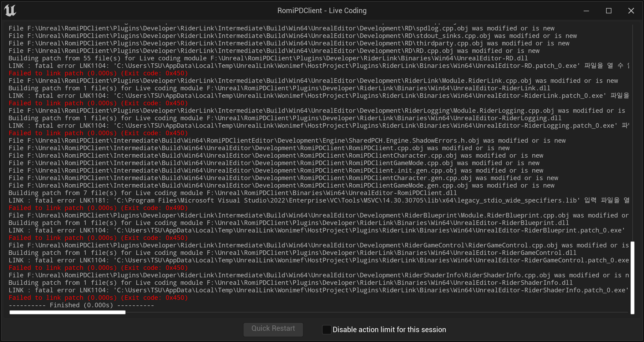Click the Unreal Engine logo icon
Screen dimensions: 644x342
[10, 11]
